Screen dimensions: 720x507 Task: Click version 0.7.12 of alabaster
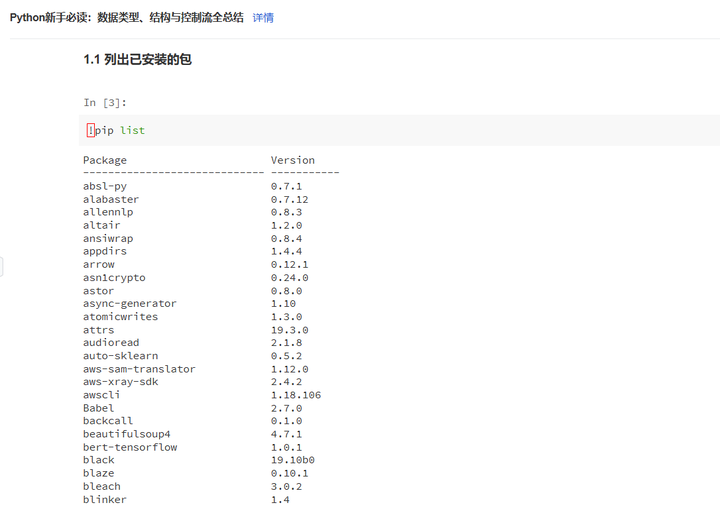[289, 200]
